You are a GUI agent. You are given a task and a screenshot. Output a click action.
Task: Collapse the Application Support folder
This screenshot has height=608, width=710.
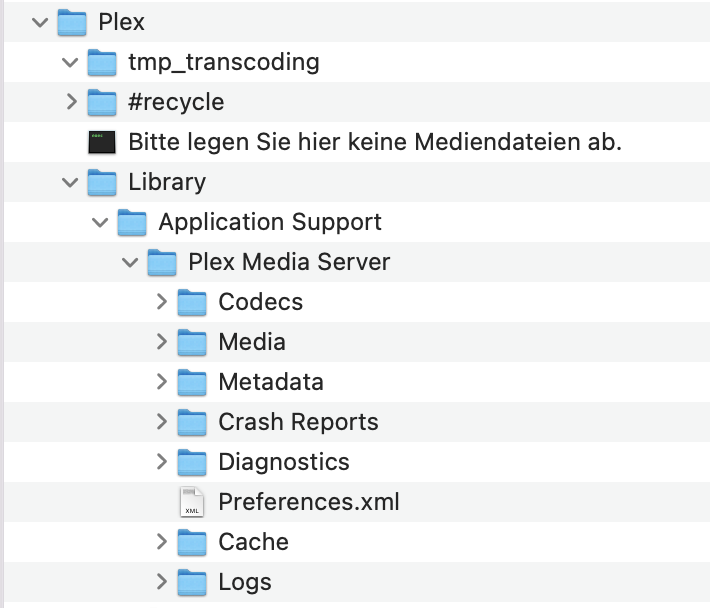pos(100,222)
